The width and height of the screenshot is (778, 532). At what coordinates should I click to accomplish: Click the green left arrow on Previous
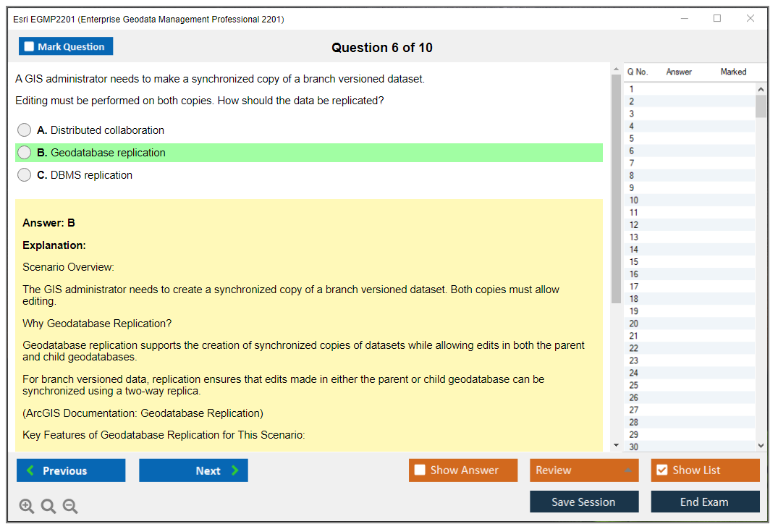click(x=30, y=470)
